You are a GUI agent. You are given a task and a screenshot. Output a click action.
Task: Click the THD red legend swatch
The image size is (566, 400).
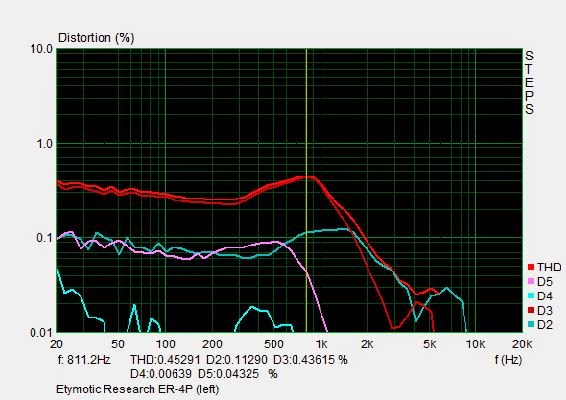click(x=531, y=267)
